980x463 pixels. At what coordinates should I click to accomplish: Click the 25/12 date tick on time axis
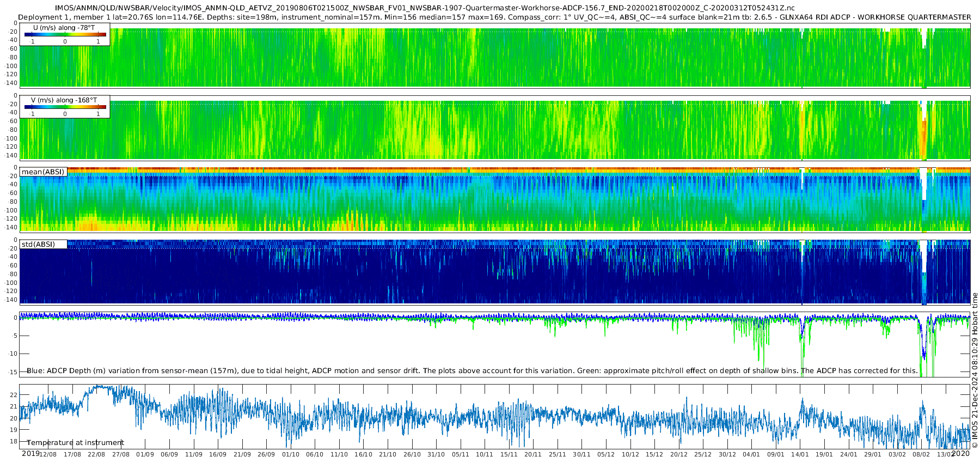click(x=703, y=454)
